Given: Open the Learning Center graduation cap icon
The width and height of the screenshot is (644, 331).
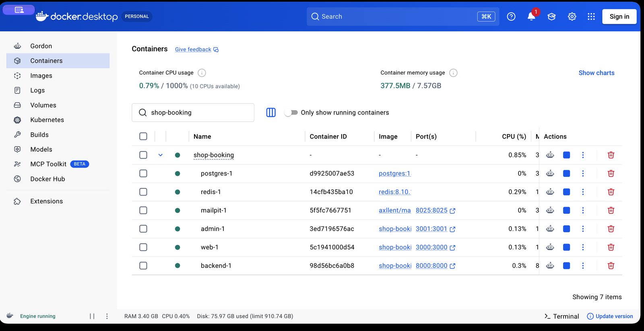Looking at the screenshot, I should (x=551, y=17).
